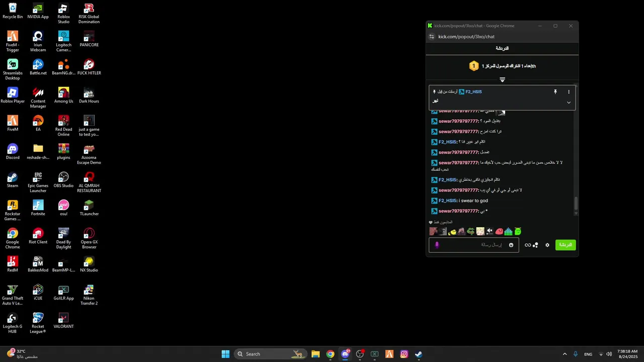Open the clock showing 7:38:18 AM
The image size is (644, 362).
(627, 354)
